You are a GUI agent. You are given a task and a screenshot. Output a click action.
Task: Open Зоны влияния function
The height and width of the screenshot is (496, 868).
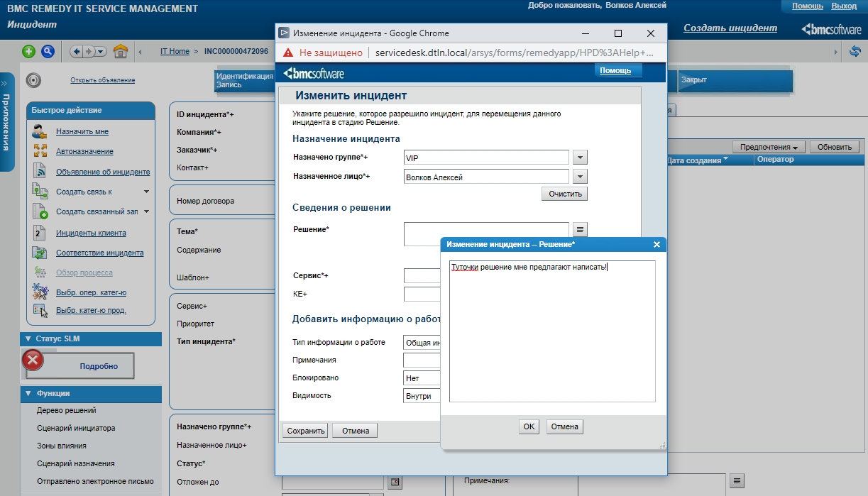62,446
